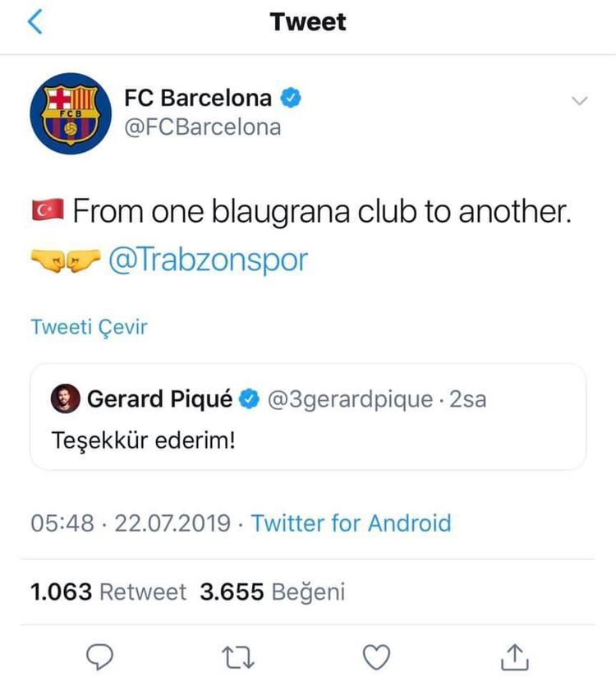Tap the reply speech bubble icon
The width and height of the screenshot is (616, 686).
coord(99,655)
